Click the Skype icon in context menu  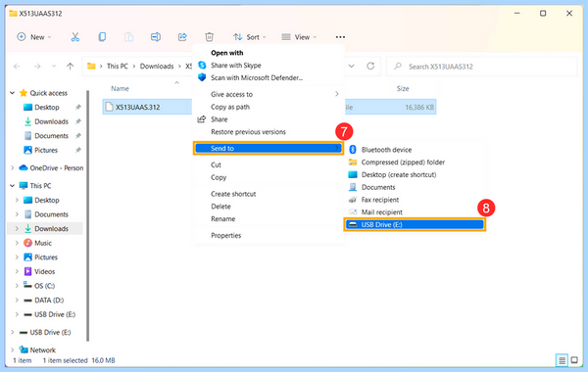[202, 66]
